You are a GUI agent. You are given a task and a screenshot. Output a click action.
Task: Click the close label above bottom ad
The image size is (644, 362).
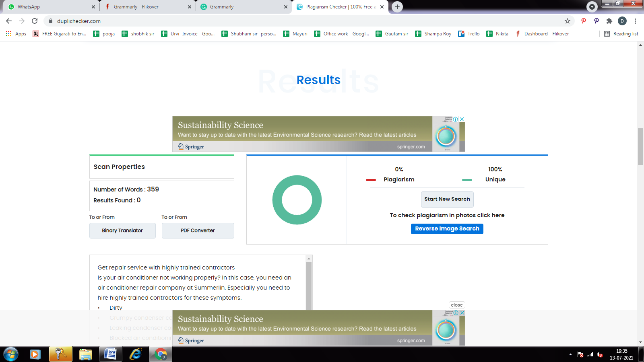pyautogui.click(x=457, y=305)
